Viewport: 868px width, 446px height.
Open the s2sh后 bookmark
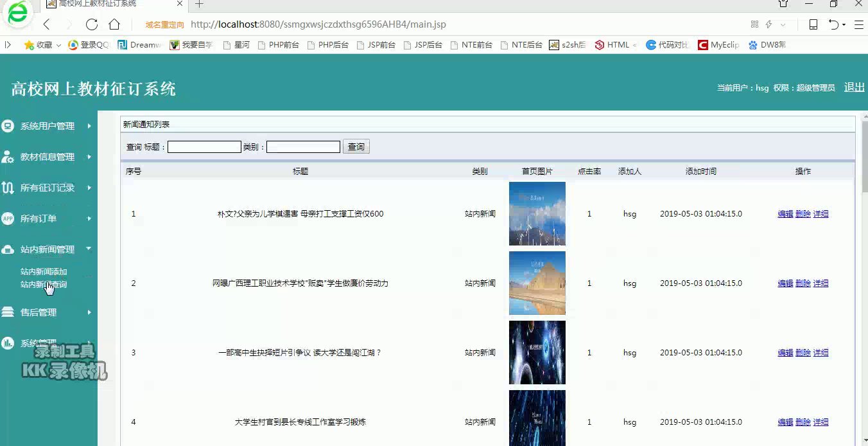(568, 45)
